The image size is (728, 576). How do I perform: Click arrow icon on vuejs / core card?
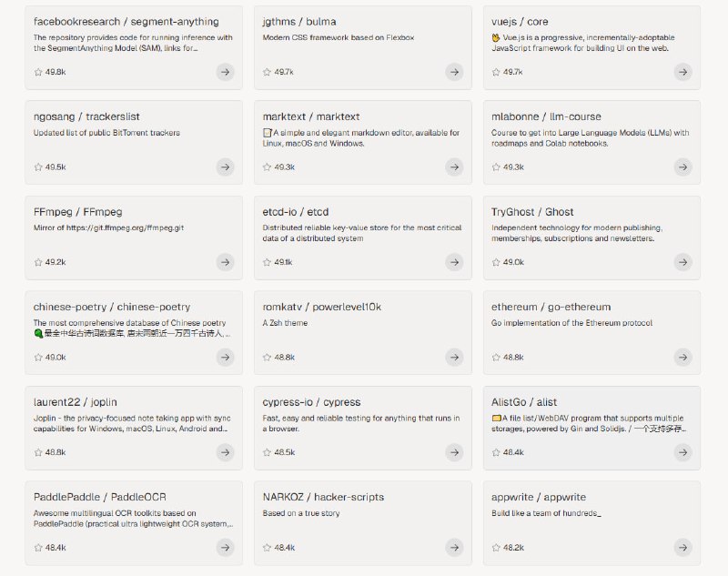pyautogui.click(x=683, y=72)
